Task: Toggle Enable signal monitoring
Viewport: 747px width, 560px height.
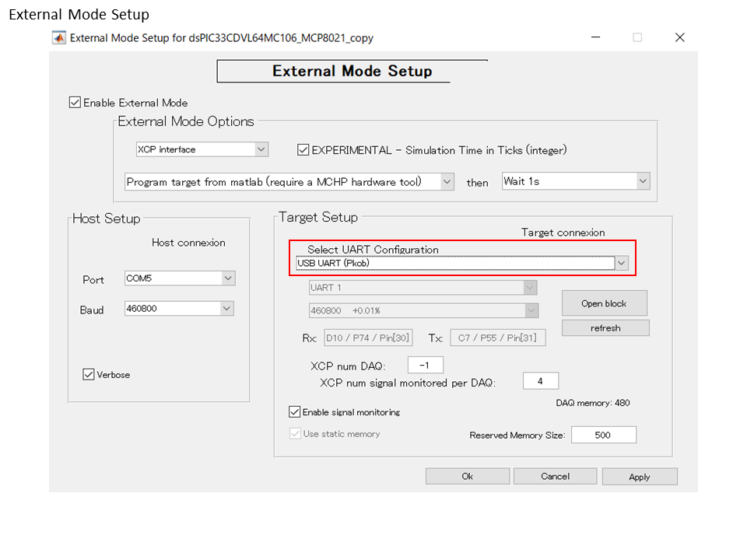Action: click(294, 412)
